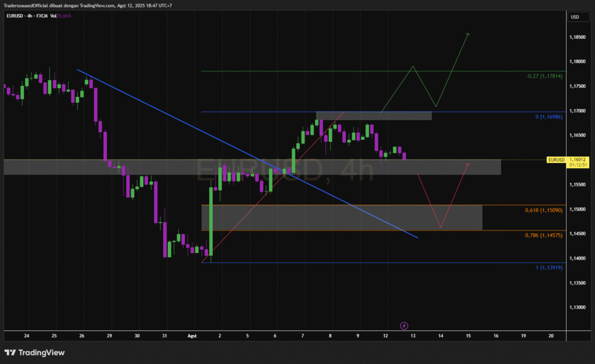
Task: Open the USD currency selector
Action: tap(575, 17)
